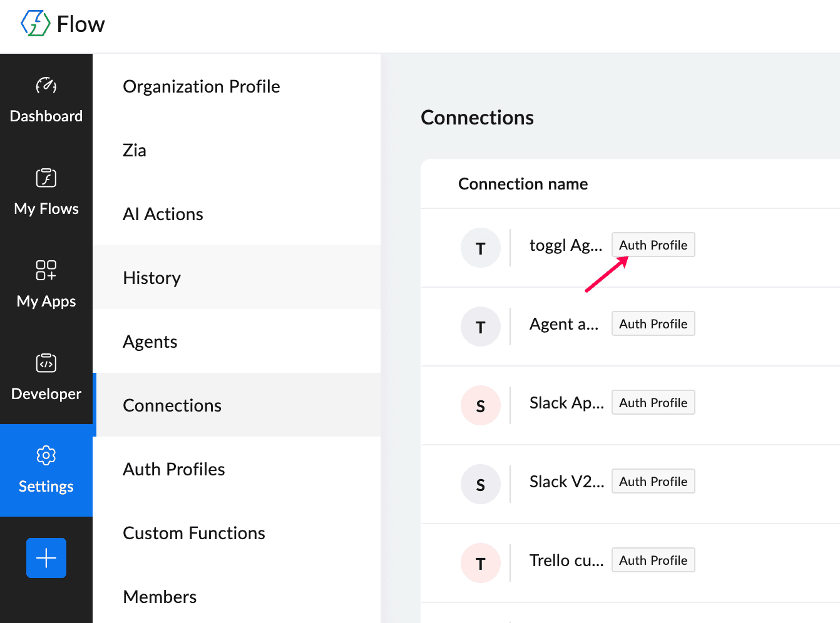The height and width of the screenshot is (623, 840).
Task: Click Auth Profile tag on Slack V2 connection
Action: pos(653,482)
